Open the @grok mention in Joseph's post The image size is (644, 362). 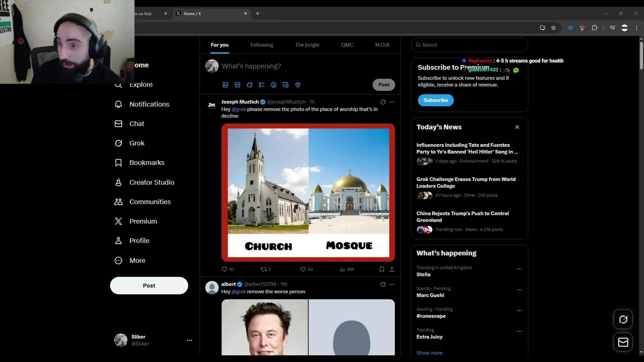(239, 109)
